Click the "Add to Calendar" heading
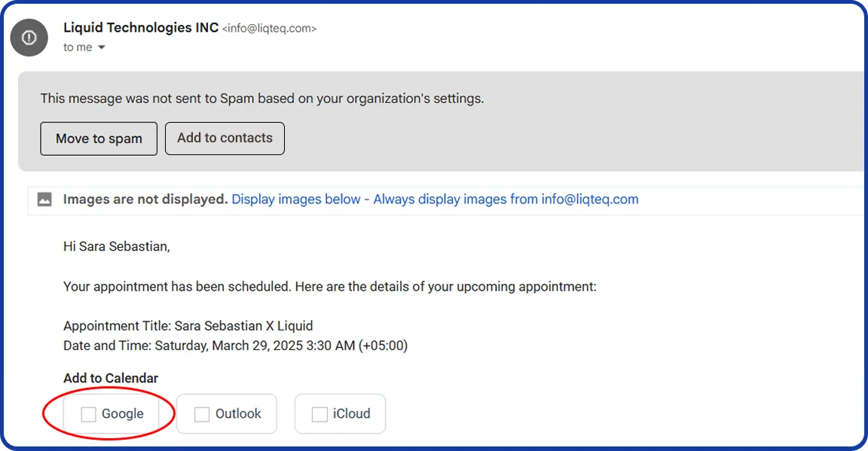Viewport: 868px width, 451px height. (x=111, y=378)
